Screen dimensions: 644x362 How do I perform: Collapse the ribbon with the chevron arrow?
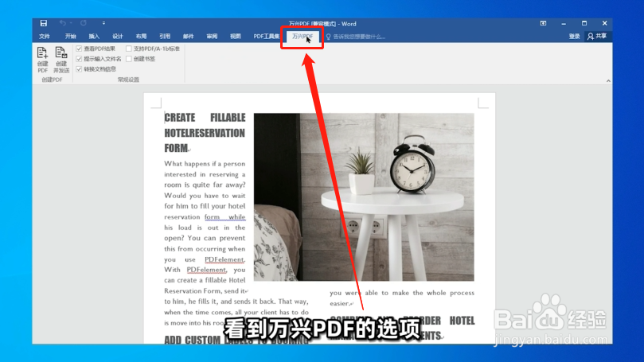click(x=608, y=81)
